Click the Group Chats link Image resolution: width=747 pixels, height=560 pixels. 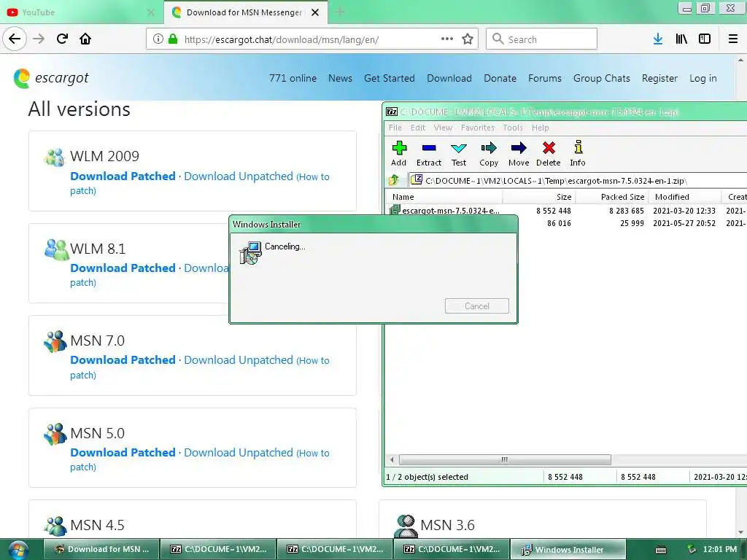click(602, 78)
